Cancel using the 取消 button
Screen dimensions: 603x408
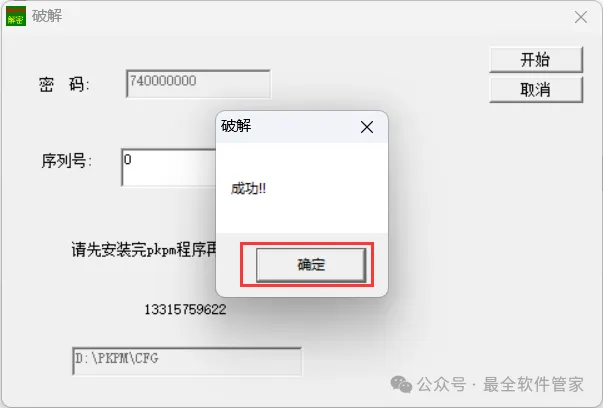[536, 90]
